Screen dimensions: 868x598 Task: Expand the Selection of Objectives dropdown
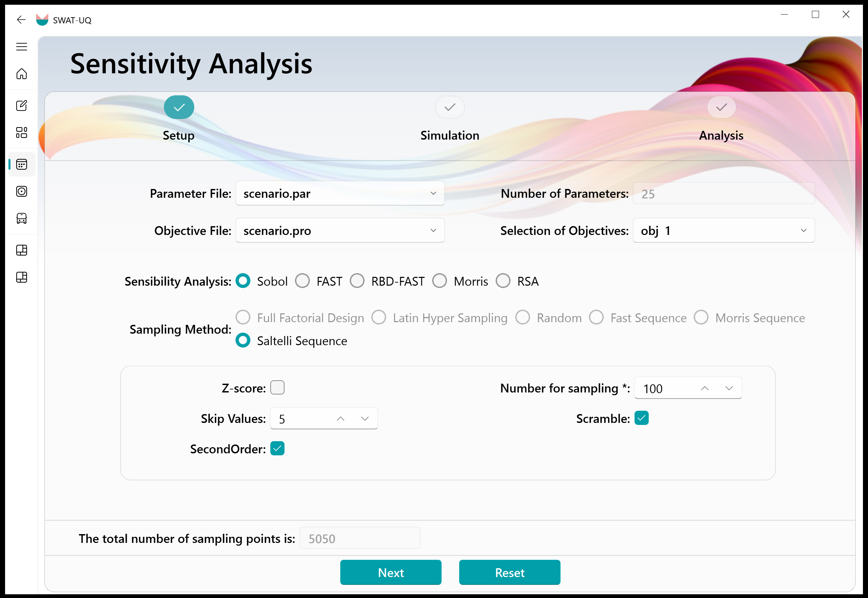point(723,231)
